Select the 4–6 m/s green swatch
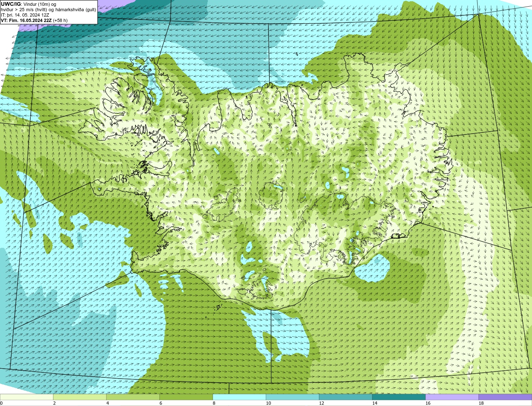The height and width of the screenshot is (406, 532). [133, 397]
